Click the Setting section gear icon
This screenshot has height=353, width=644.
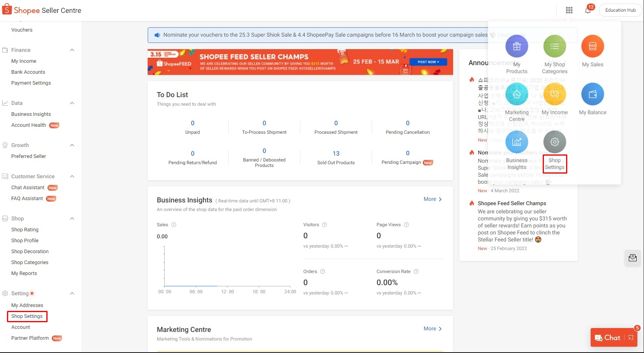coord(5,293)
